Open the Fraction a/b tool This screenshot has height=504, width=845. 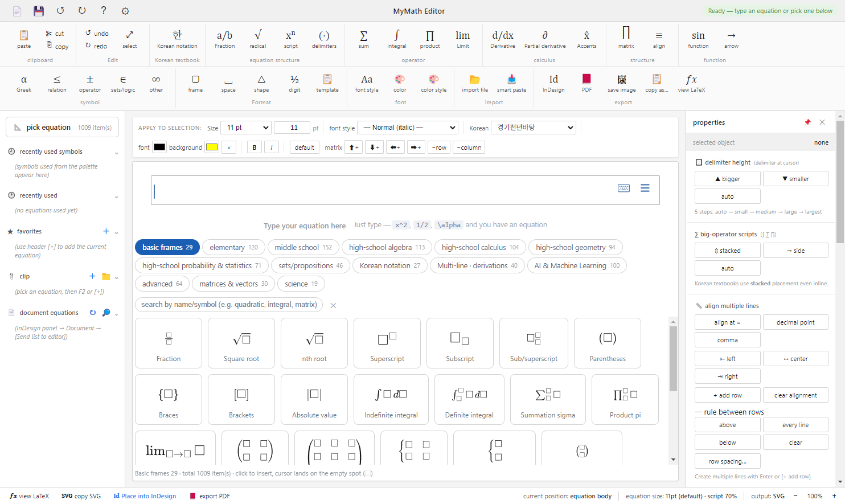pos(224,39)
